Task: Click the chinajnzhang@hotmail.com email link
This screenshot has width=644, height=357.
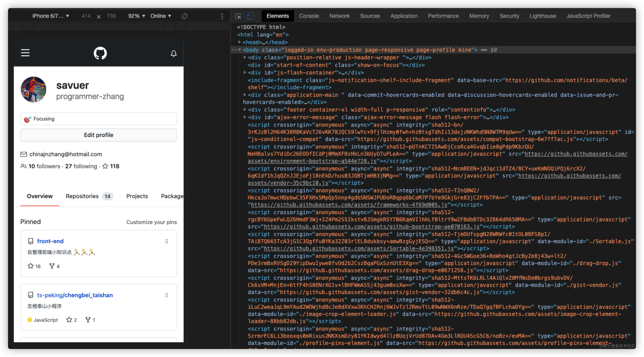Action: (66, 154)
